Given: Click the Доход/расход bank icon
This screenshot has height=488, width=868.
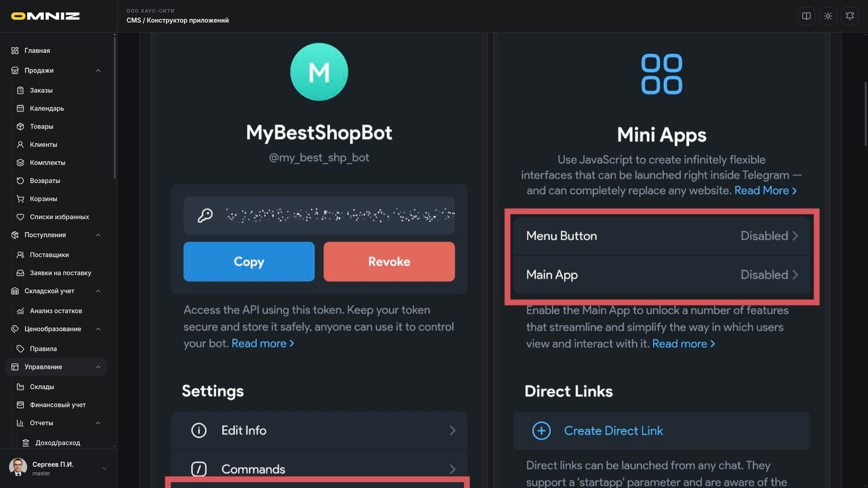Looking at the screenshot, I should click(x=26, y=443).
